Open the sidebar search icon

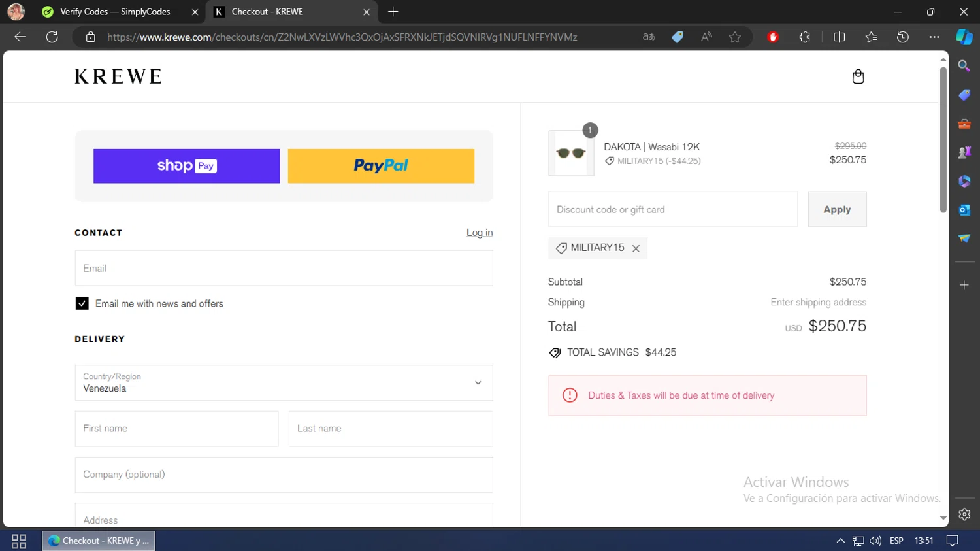point(964,66)
